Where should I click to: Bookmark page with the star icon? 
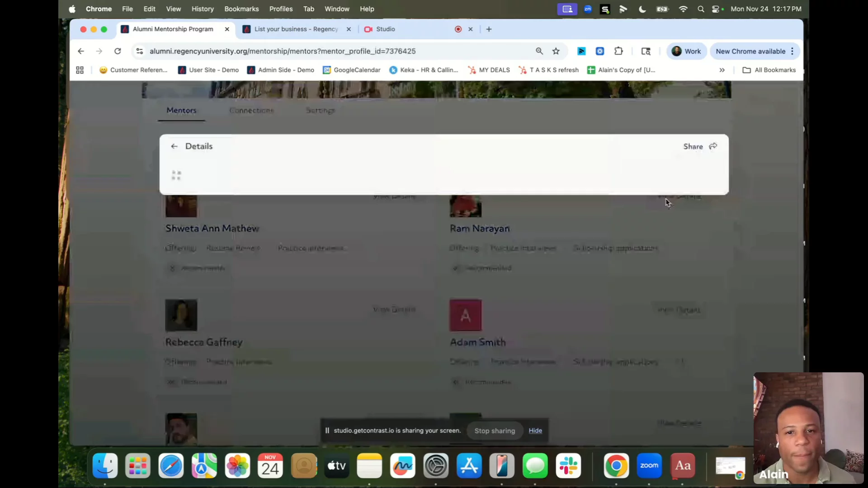[x=556, y=52]
